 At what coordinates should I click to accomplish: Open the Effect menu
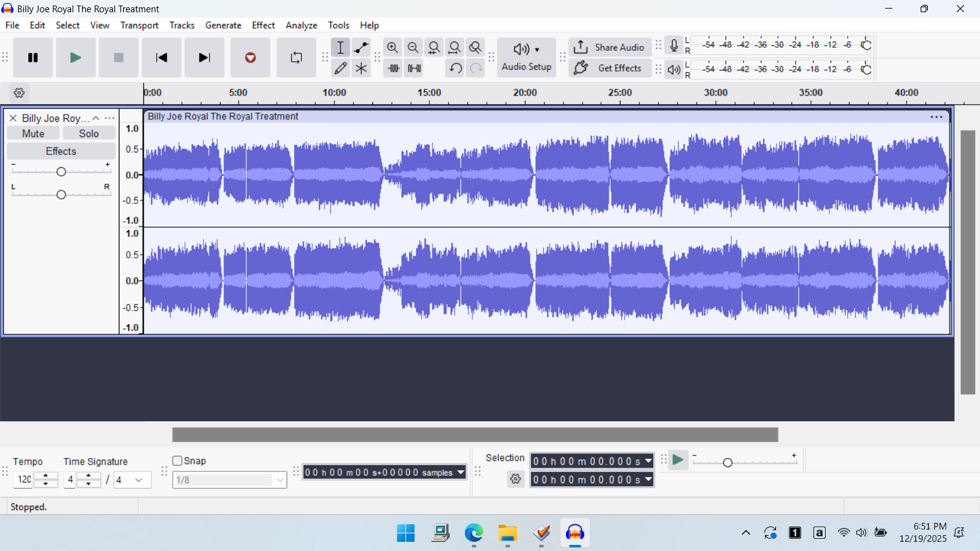click(263, 25)
